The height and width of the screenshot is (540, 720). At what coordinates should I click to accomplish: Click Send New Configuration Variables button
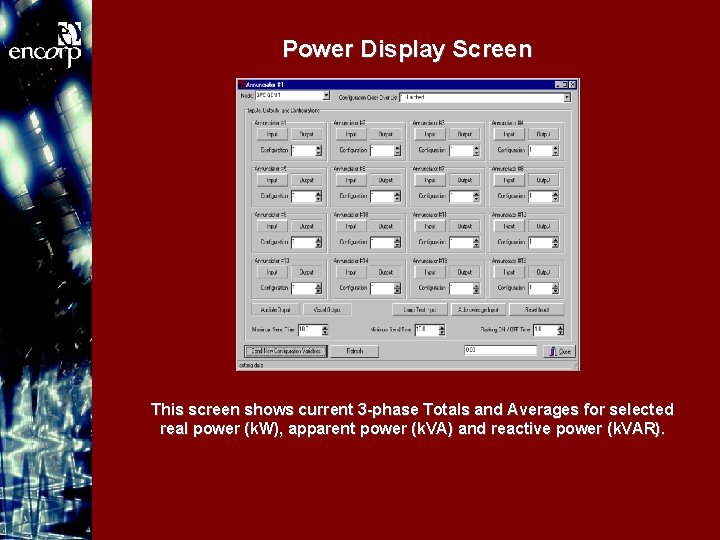point(286,351)
